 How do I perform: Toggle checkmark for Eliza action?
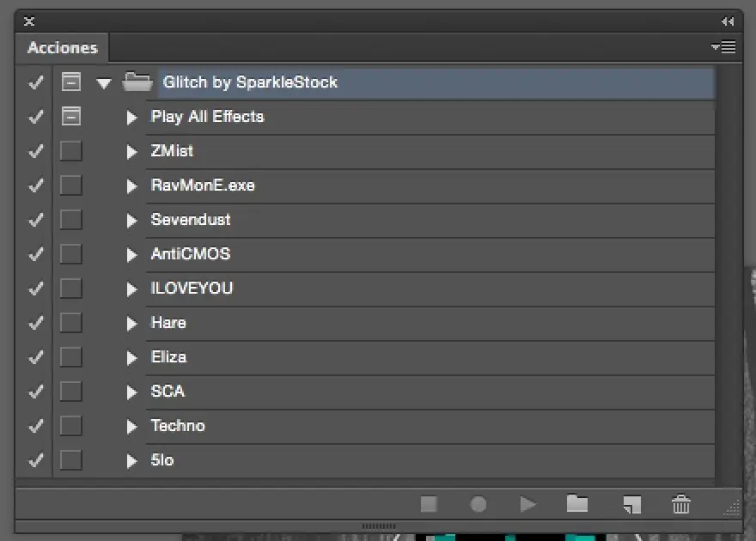click(36, 357)
